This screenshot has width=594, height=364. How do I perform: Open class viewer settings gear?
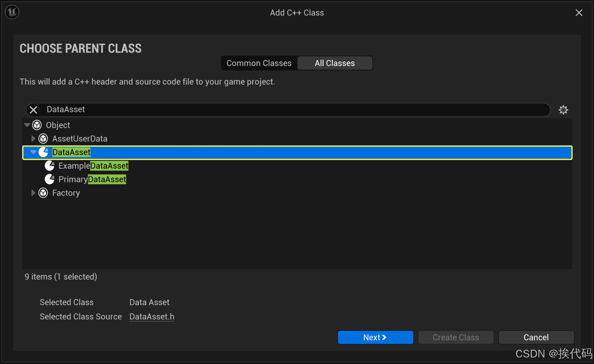click(563, 110)
